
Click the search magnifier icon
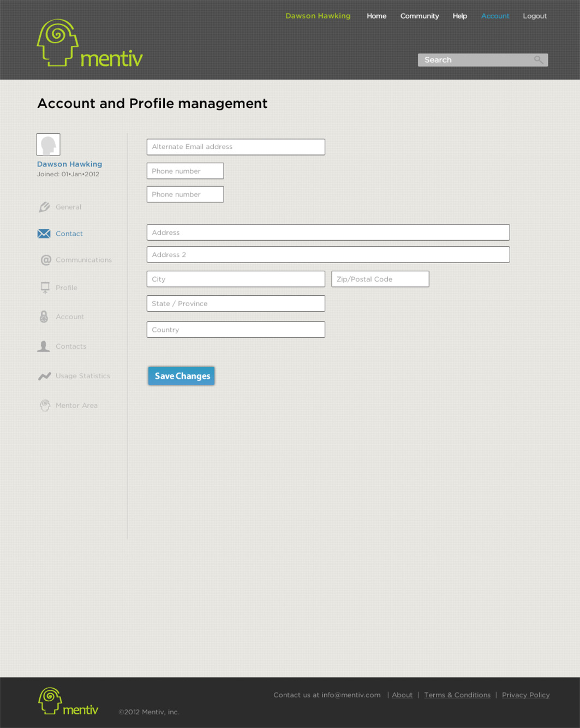(539, 60)
